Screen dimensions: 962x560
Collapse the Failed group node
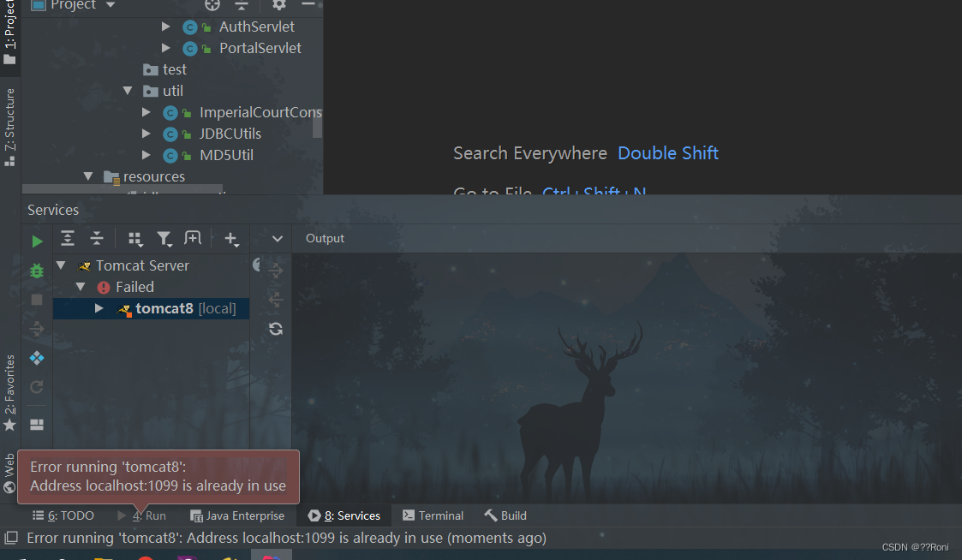pyautogui.click(x=81, y=287)
